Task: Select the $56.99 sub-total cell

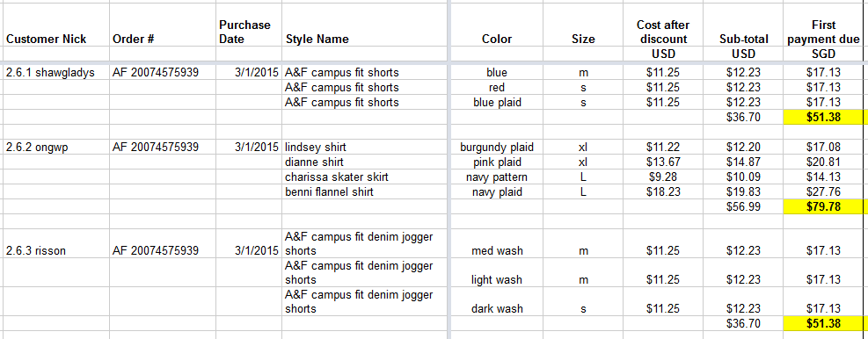Action: [743, 207]
